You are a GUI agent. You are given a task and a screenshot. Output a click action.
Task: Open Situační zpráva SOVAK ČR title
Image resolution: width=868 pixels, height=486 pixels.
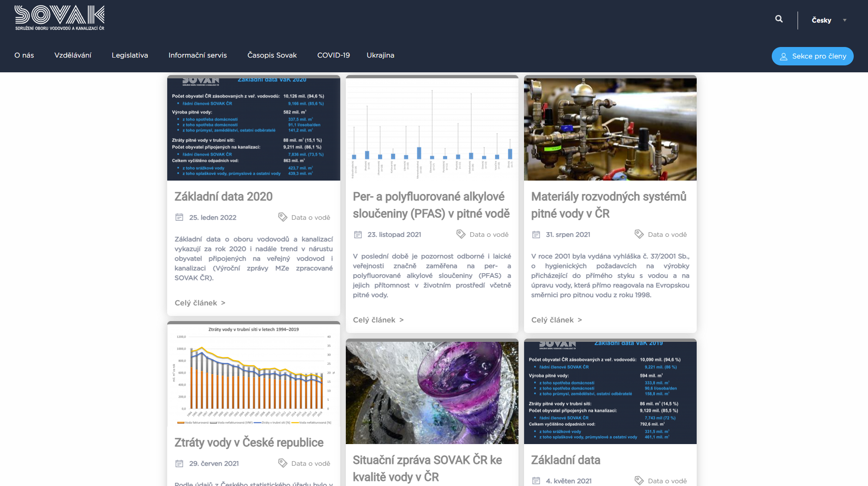point(427,468)
